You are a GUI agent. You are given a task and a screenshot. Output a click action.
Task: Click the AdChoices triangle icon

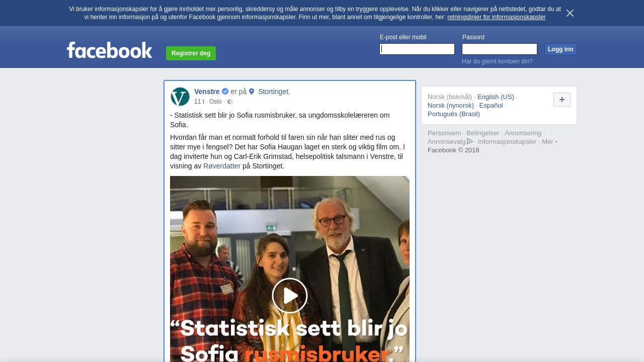pos(470,141)
